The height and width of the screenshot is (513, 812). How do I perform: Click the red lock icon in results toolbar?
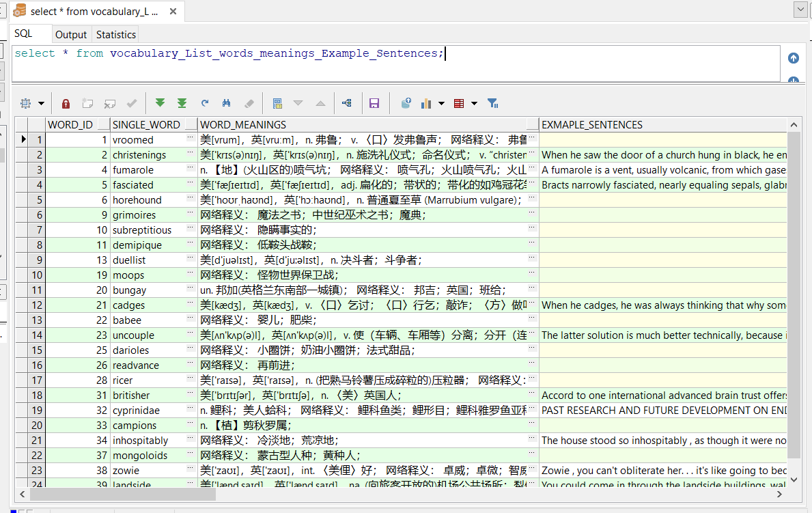pos(66,103)
